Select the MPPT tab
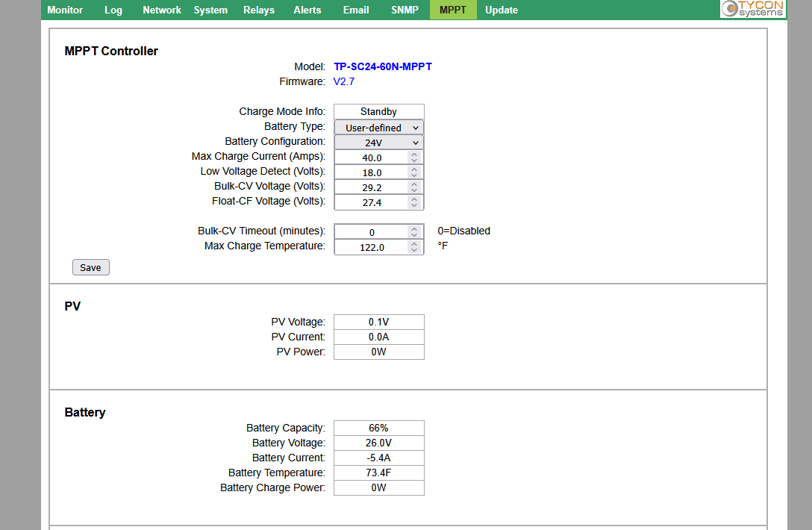 (x=453, y=10)
